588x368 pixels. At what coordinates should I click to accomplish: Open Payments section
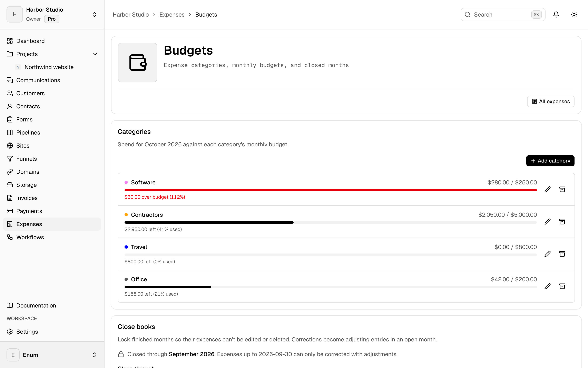tap(52, 211)
